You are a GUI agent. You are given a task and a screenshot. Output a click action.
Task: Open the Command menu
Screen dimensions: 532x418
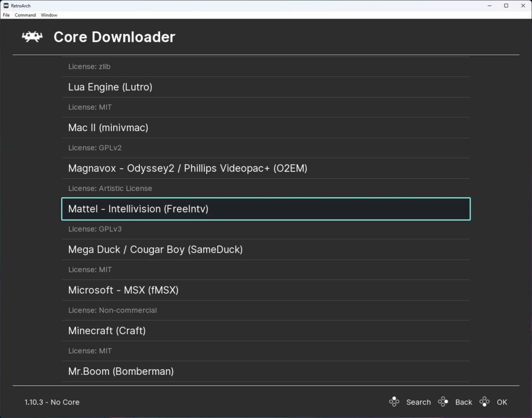(x=25, y=15)
